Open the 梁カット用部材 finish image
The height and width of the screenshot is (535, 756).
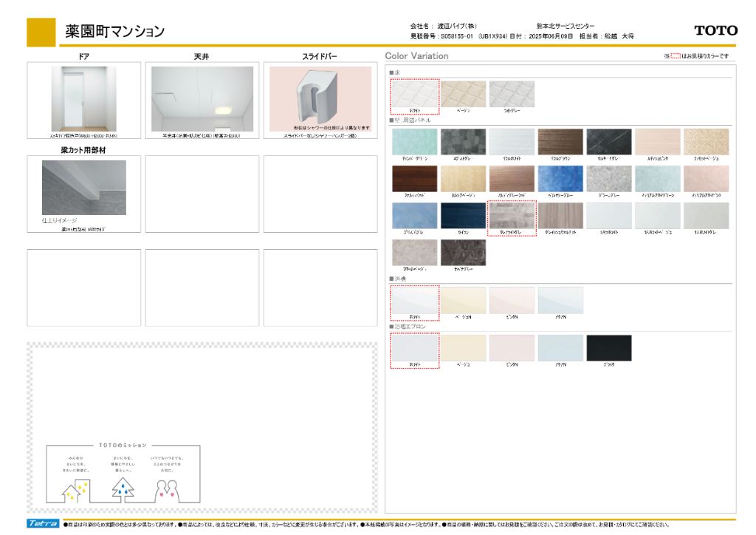click(x=83, y=188)
